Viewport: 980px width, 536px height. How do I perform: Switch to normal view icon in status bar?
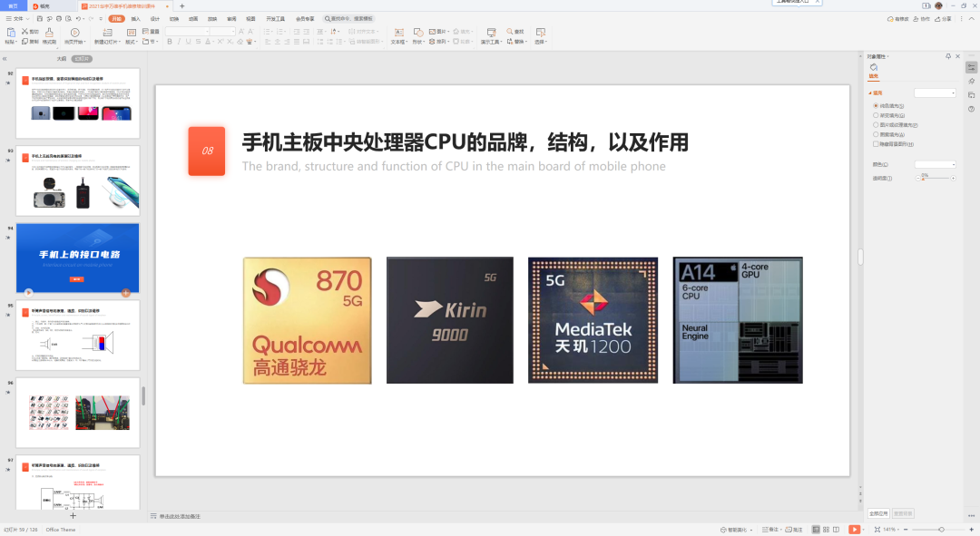tap(816, 529)
